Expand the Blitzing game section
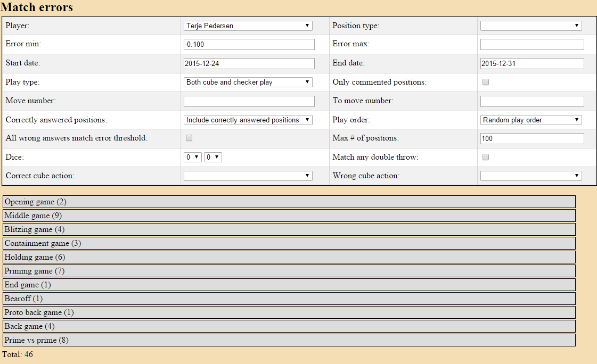This screenshot has width=597, height=364. pos(289,229)
